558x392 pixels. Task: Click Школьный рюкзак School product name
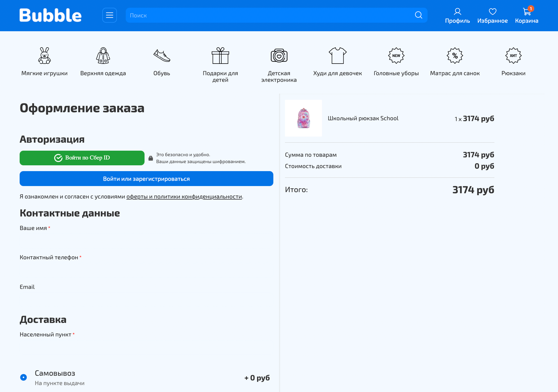click(363, 118)
